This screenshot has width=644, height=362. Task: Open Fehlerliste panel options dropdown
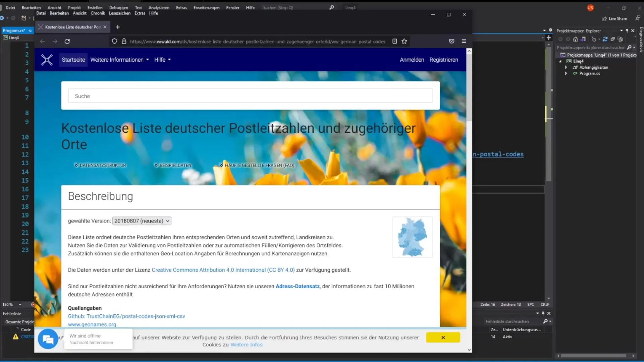click(x=537, y=313)
